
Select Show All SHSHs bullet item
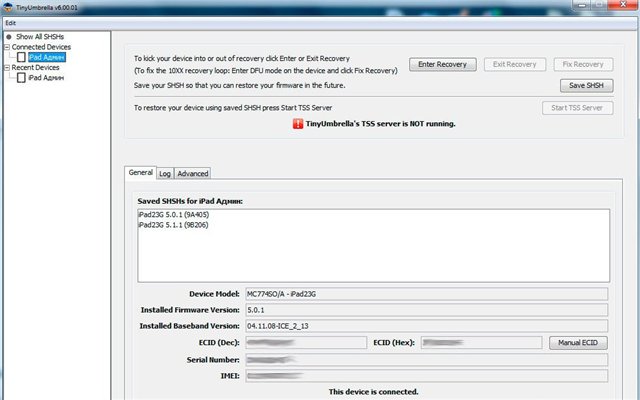(40, 37)
